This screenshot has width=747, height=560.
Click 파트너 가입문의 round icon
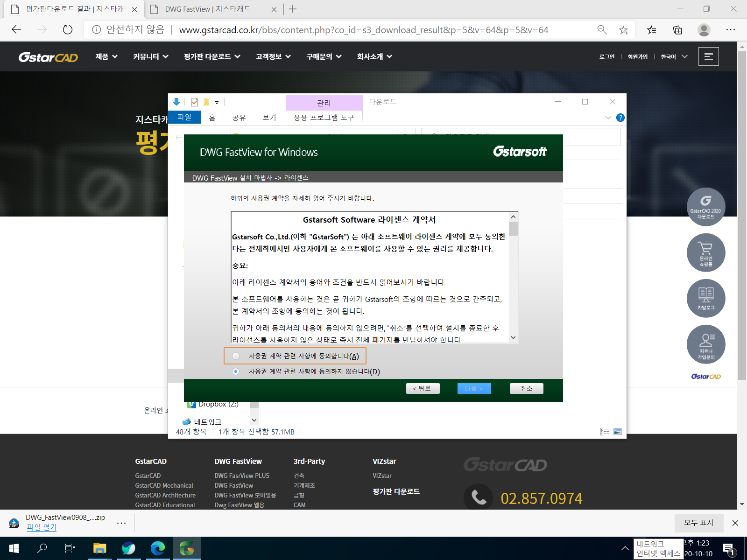tap(706, 344)
